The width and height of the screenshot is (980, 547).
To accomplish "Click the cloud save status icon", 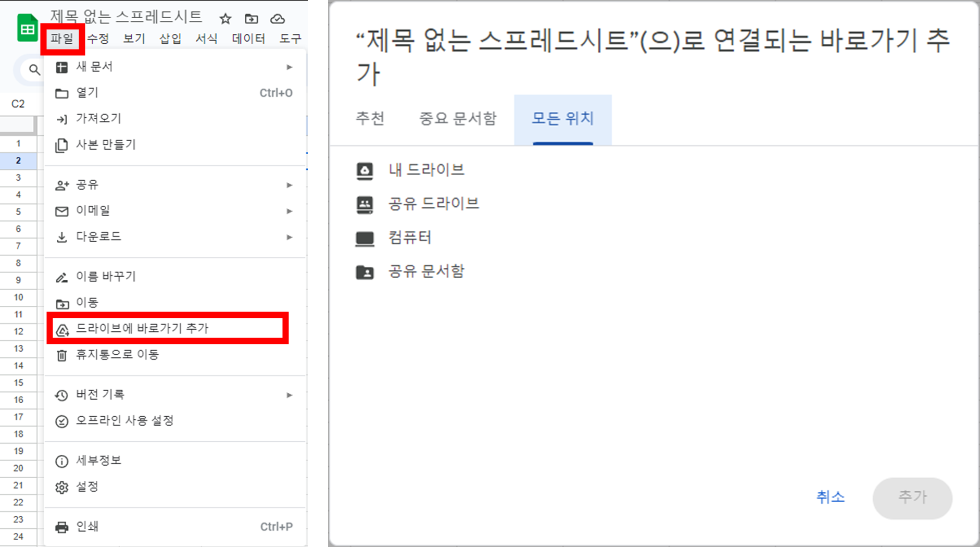I will click(x=278, y=18).
